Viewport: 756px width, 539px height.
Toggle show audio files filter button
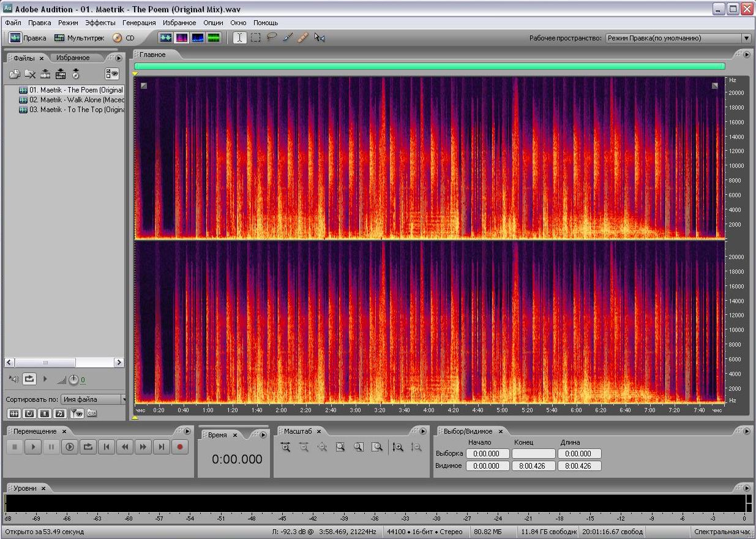click(x=13, y=413)
